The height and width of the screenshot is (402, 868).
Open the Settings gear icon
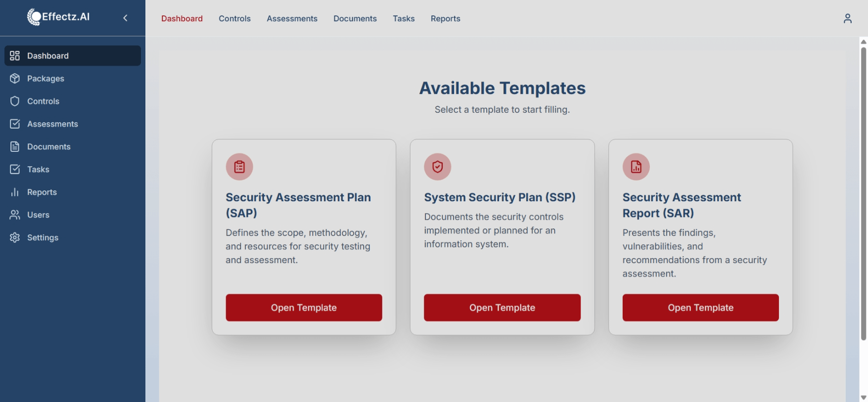pos(15,238)
